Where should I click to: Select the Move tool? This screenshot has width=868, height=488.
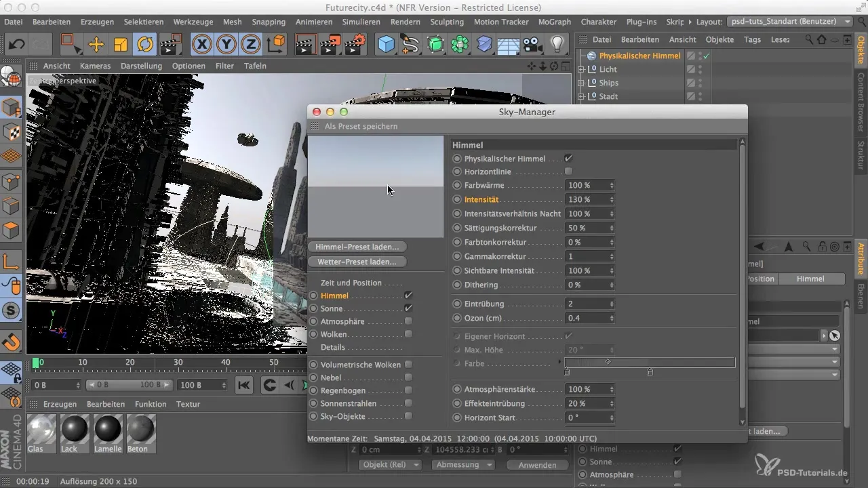coord(96,45)
